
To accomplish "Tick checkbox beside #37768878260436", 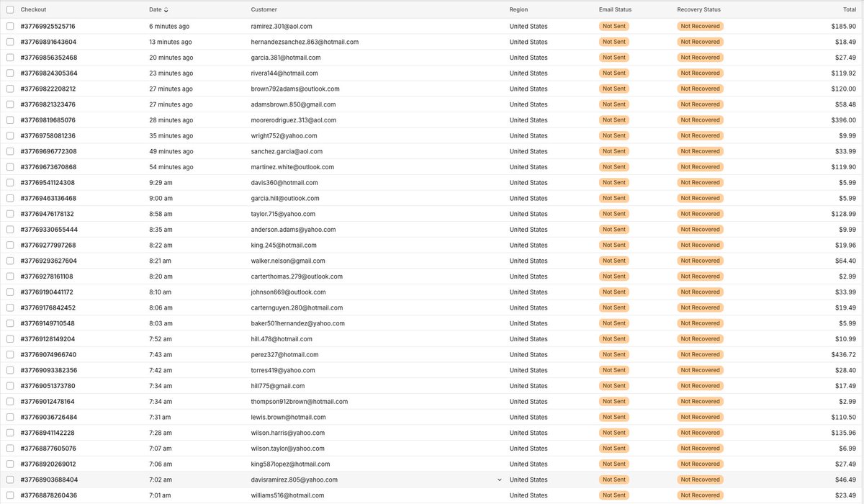I will click(10, 495).
